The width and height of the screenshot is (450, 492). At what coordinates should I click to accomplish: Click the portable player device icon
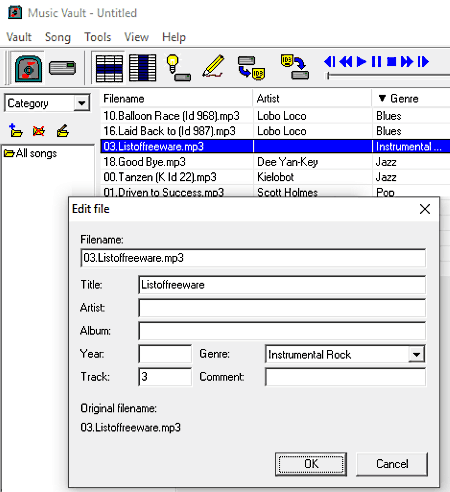click(x=62, y=68)
